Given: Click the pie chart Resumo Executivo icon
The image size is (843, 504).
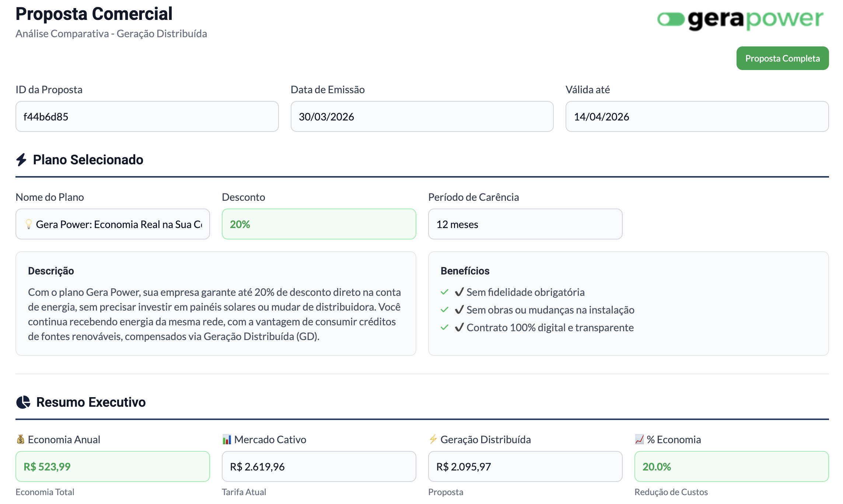Looking at the screenshot, I should coord(23,402).
